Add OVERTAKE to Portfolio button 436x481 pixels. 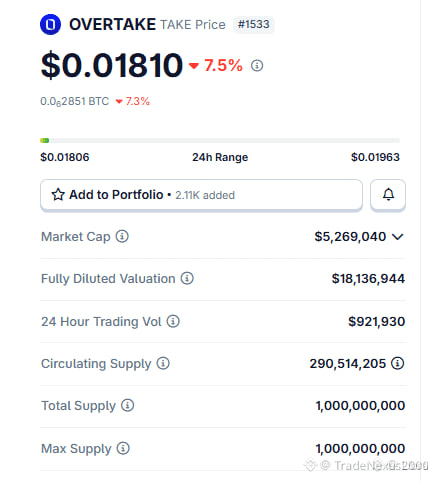201,195
